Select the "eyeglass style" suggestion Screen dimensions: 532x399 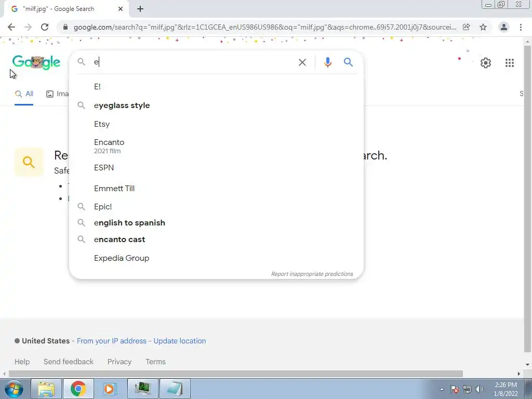[216, 105]
